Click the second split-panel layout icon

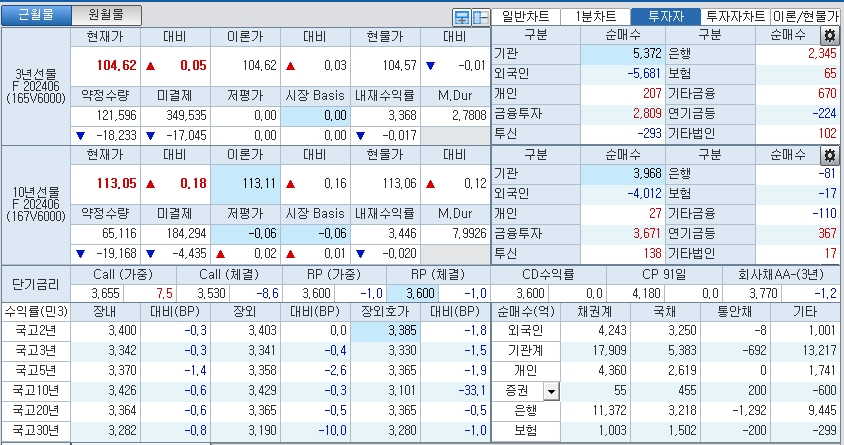480,17
